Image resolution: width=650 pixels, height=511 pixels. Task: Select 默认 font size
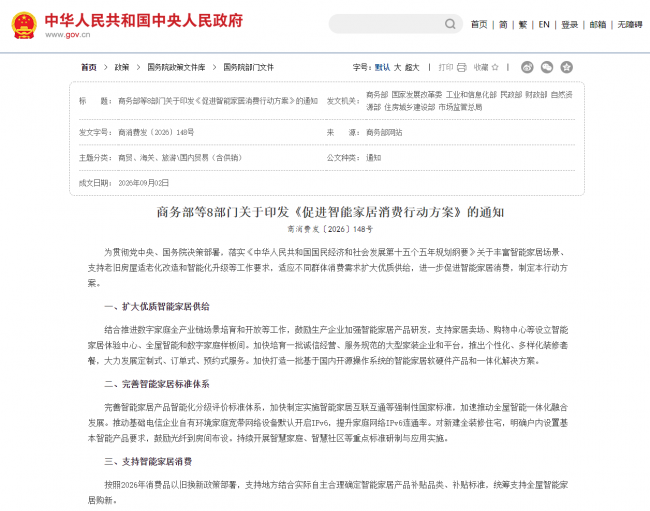coord(382,67)
